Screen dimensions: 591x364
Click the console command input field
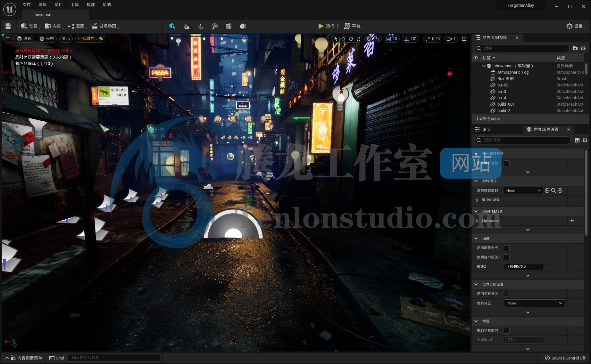click(x=114, y=358)
